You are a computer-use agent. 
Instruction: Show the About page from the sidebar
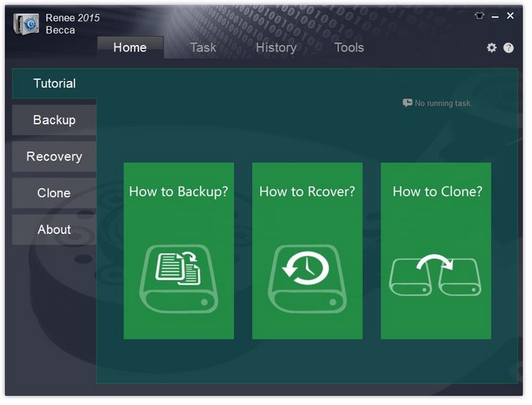tap(54, 230)
